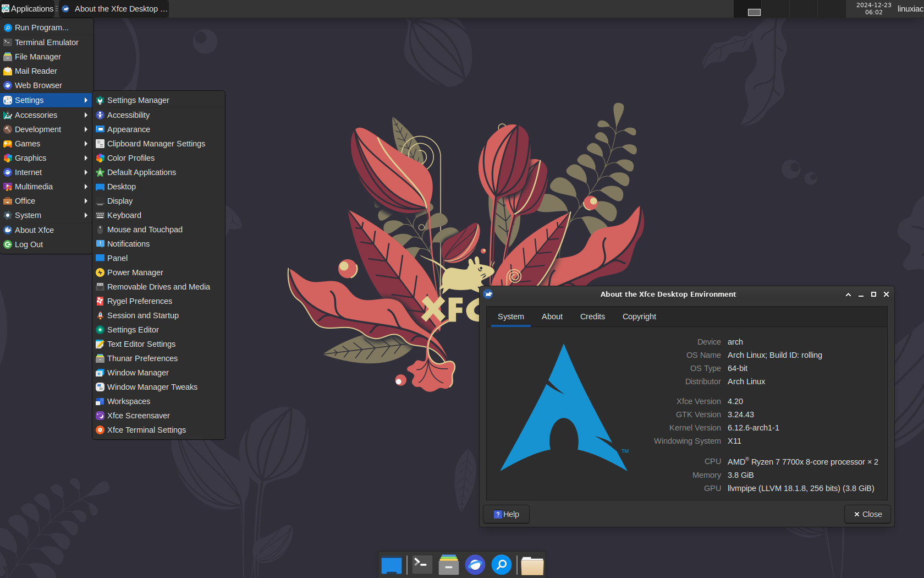924x578 pixels.
Task: Select the first workspace in the pager
Action: [747, 9]
